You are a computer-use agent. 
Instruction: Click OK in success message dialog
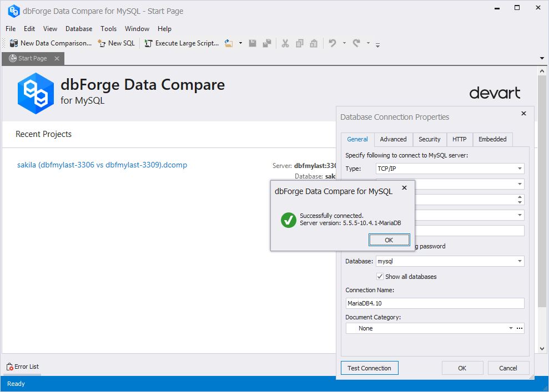coord(389,240)
